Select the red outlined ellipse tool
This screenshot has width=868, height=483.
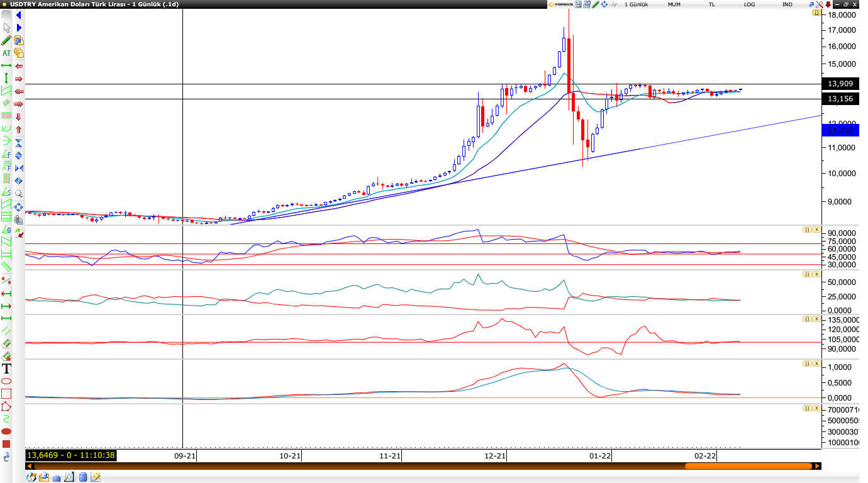pyautogui.click(x=6, y=381)
